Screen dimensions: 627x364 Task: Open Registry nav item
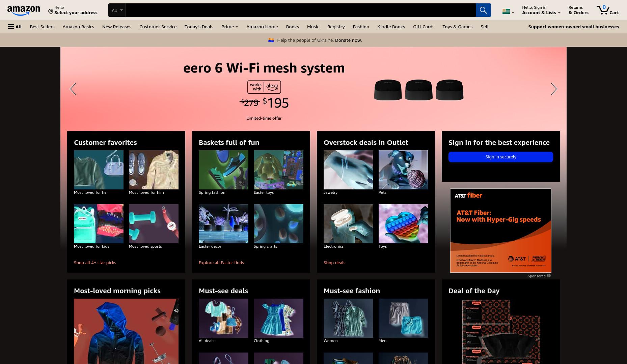point(336,27)
